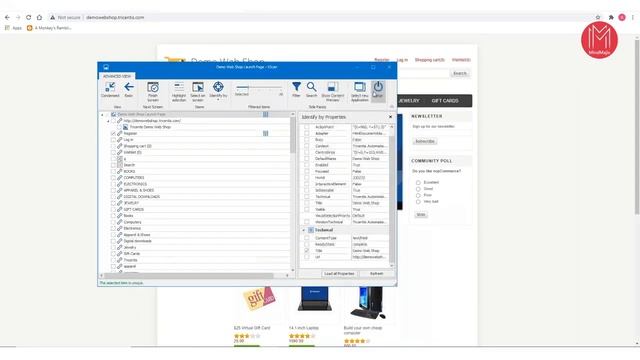Click the Basic view arrow icon
640x360 pixels.
129,87
